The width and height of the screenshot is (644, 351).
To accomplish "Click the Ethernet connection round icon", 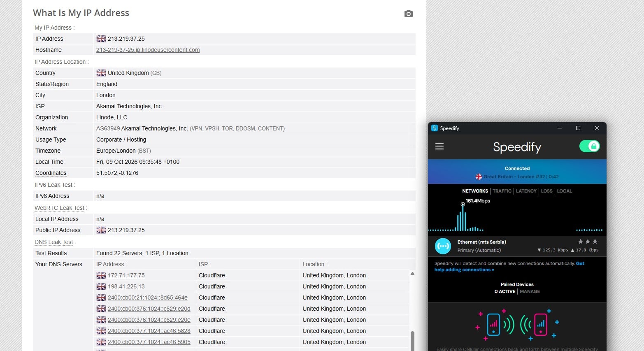I will coord(443,246).
